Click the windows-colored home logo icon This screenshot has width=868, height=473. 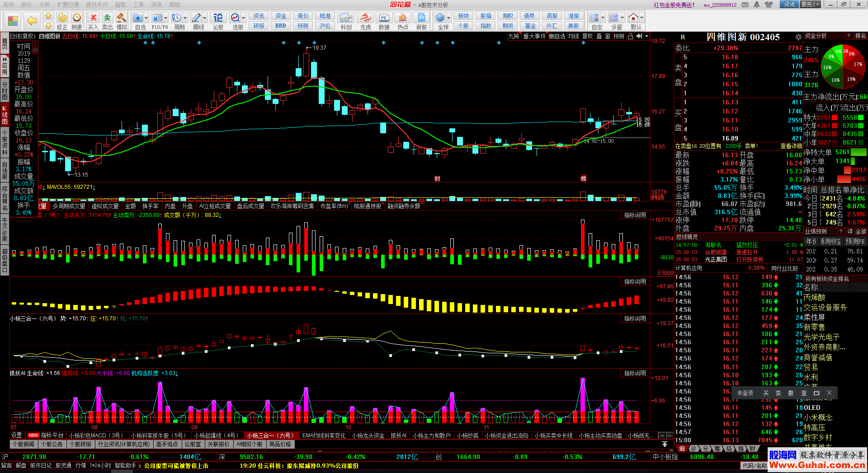tap(13, 21)
